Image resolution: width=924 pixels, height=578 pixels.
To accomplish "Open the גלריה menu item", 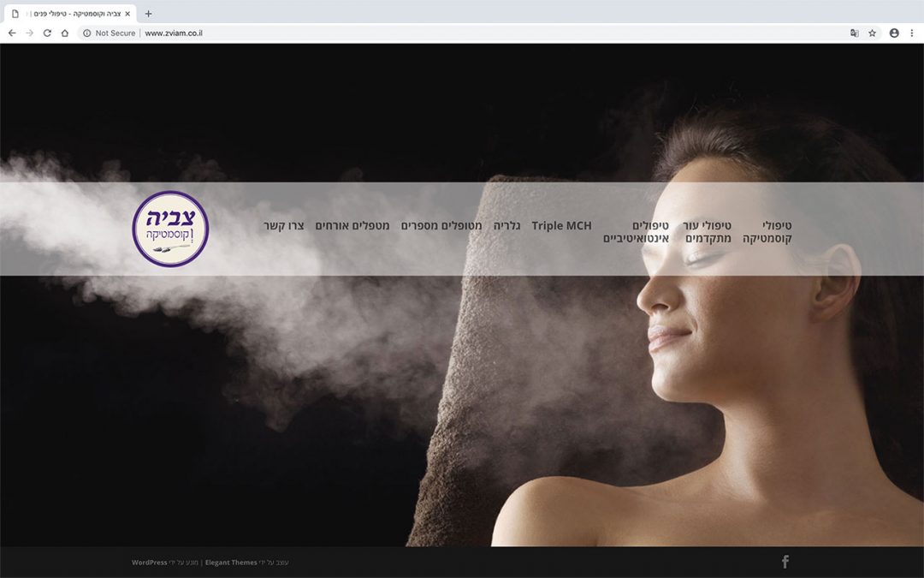I will click(x=507, y=226).
